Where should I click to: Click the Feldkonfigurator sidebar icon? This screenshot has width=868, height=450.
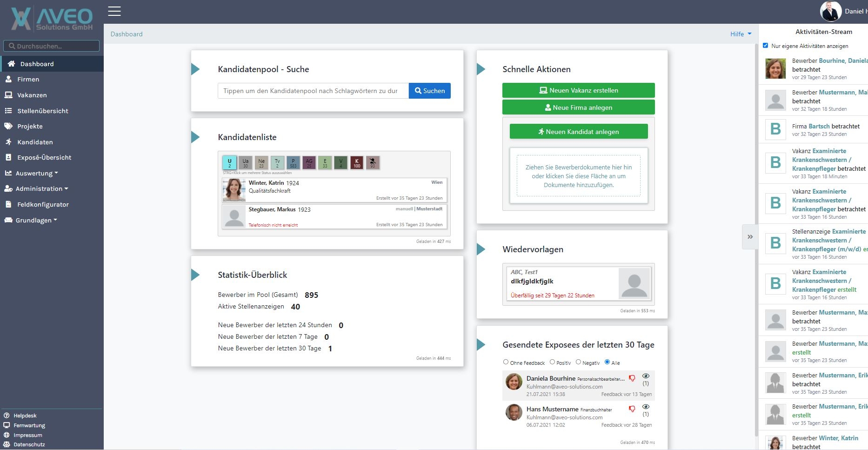tap(8, 204)
